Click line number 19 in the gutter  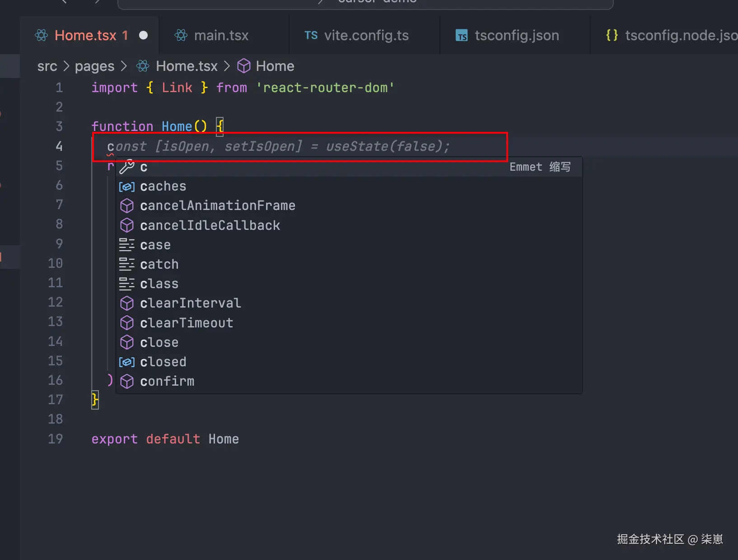pos(56,439)
